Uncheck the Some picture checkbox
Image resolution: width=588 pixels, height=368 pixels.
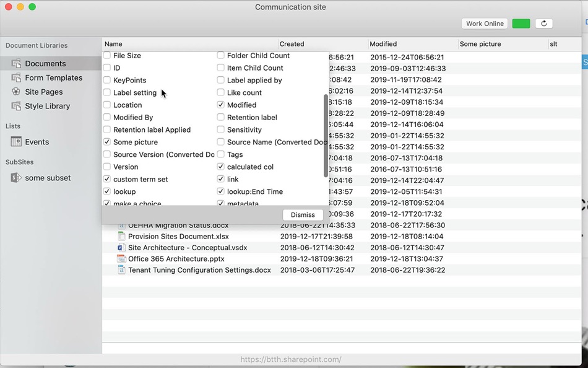click(x=107, y=142)
